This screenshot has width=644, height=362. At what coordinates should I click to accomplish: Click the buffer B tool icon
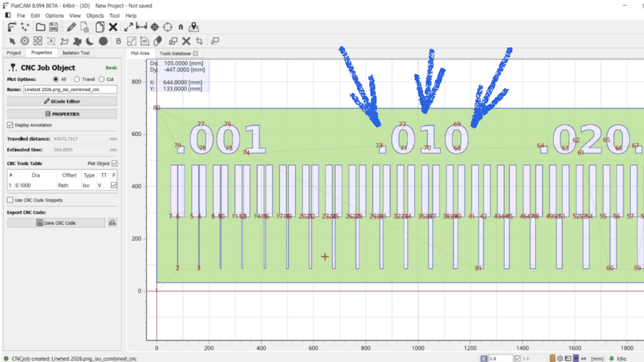coord(118,41)
